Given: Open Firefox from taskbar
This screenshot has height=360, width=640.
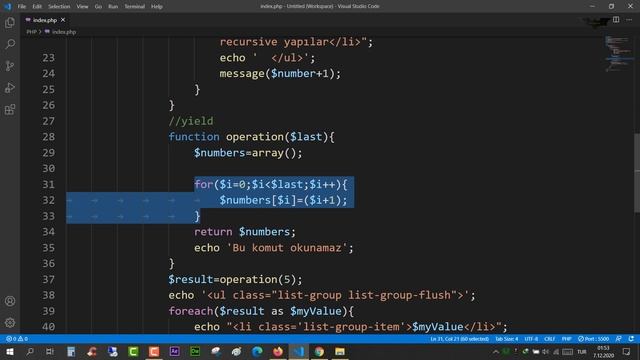Looking at the screenshot, I should (x=278, y=351).
